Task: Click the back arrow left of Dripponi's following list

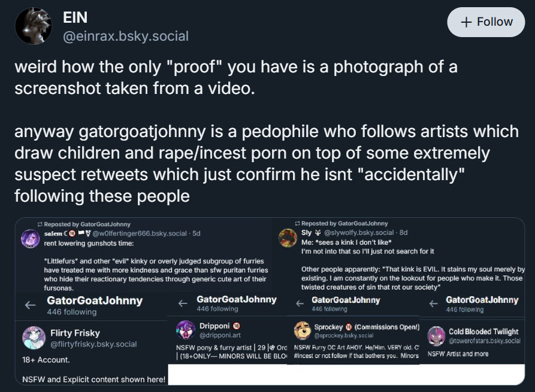Action: point(183,303)
